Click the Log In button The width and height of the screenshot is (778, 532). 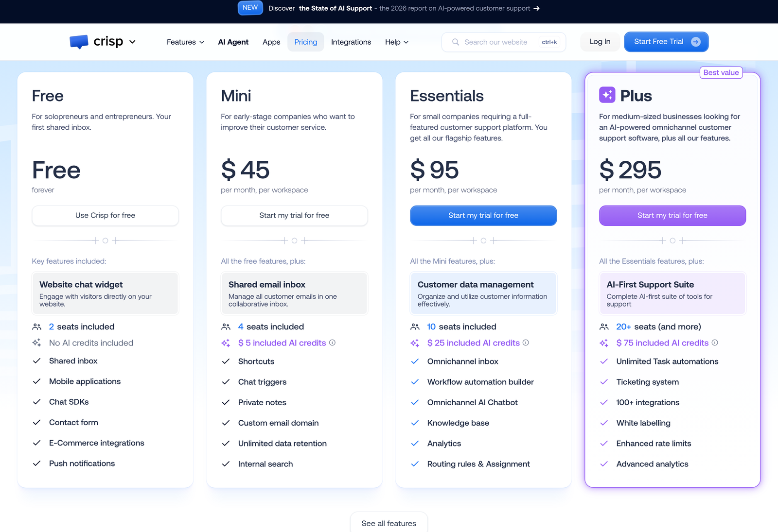click(600, 42)
